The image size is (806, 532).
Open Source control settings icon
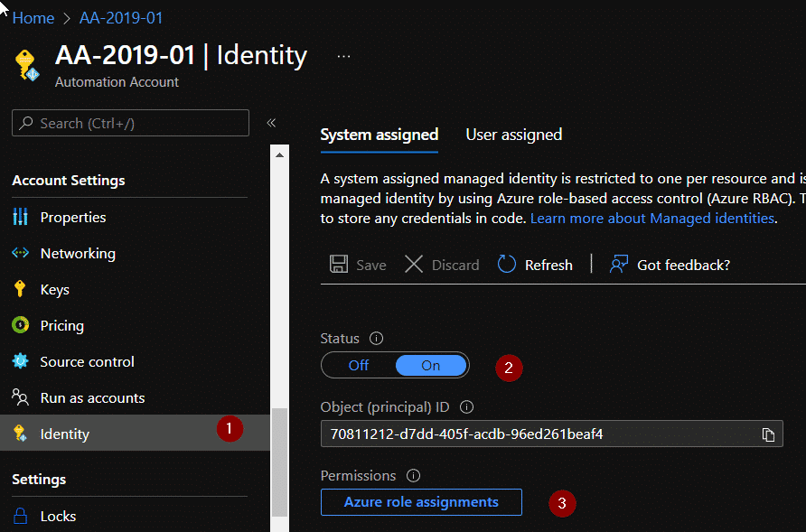tap(20, 361)
